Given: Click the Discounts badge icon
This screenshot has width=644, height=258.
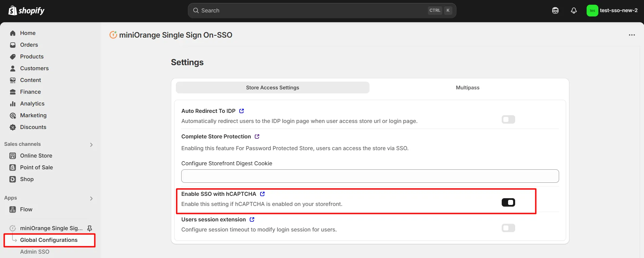Looking at the screenshot, I should 13,127.
